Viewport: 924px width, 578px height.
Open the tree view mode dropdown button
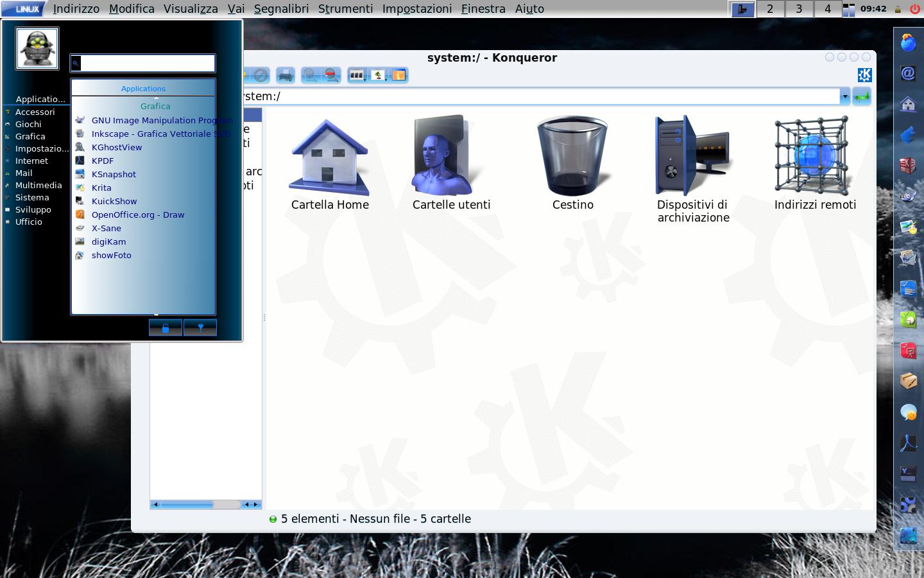coord(379,75)
